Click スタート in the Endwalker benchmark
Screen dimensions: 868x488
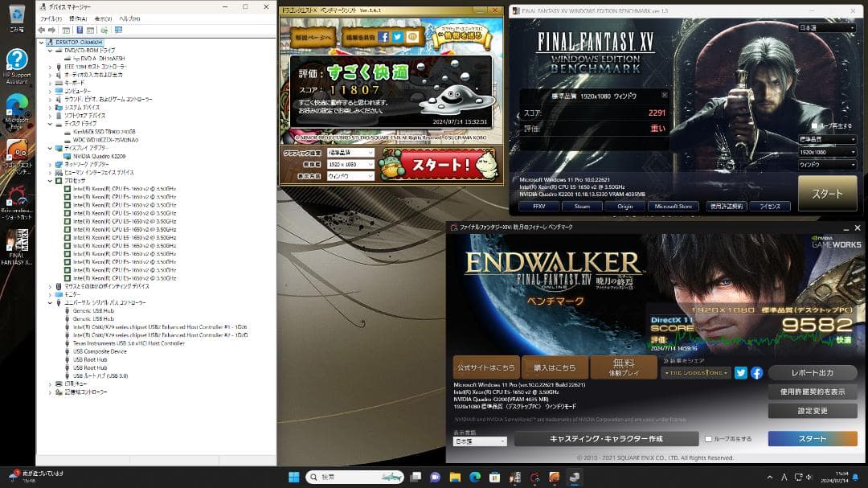tap(814, 438)
